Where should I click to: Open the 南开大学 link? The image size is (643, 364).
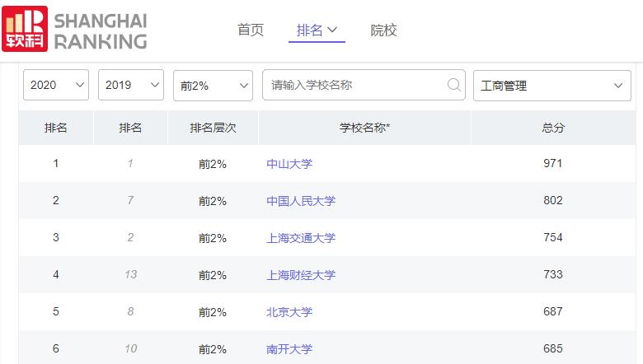click(x=289, y=349)
